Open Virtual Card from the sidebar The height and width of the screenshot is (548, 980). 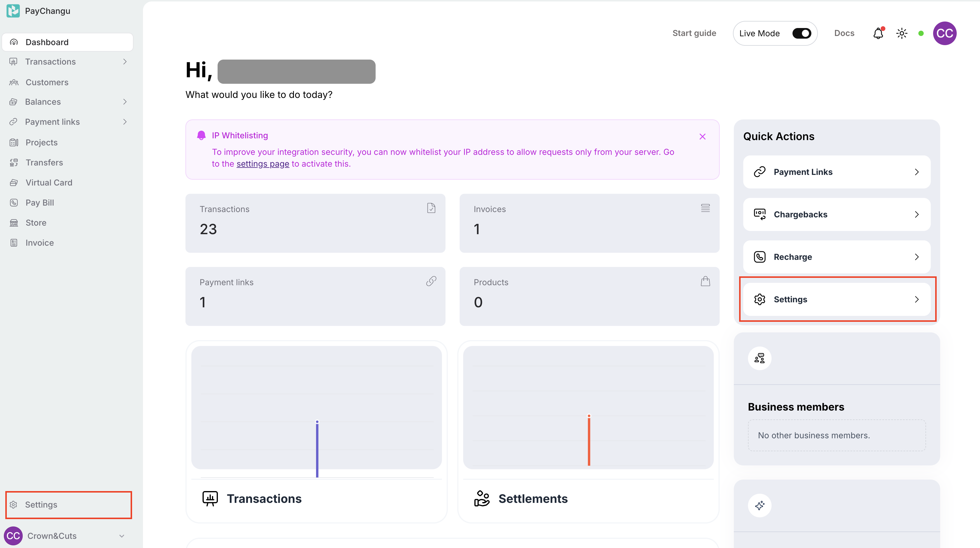click(x=49, y=183)
